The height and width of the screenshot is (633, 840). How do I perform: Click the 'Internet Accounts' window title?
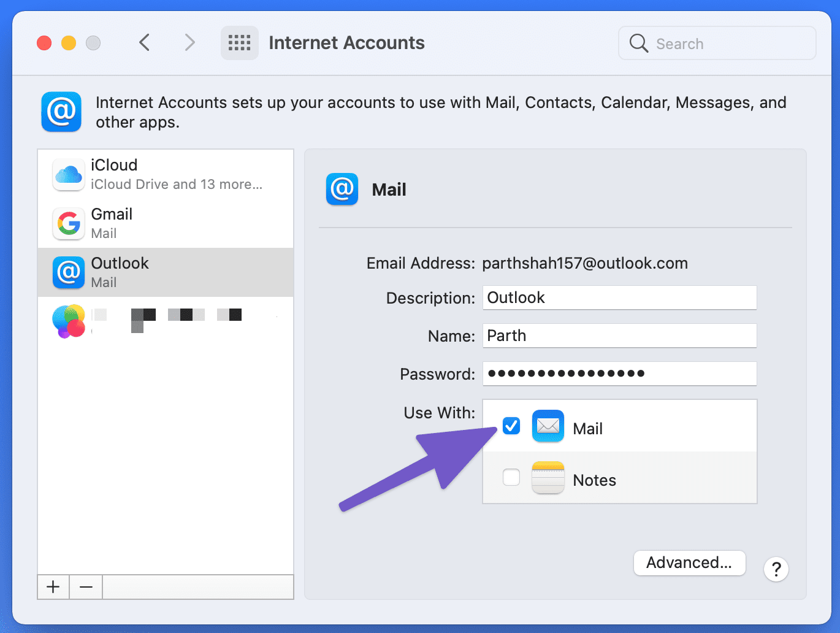346,43
